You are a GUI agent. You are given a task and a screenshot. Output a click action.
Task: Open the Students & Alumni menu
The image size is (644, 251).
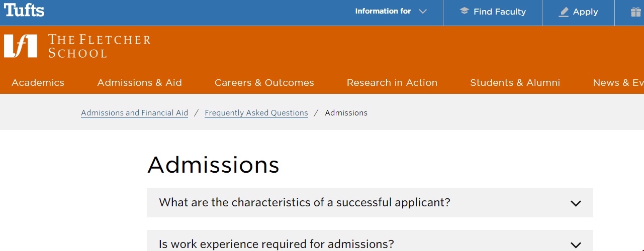515,83
